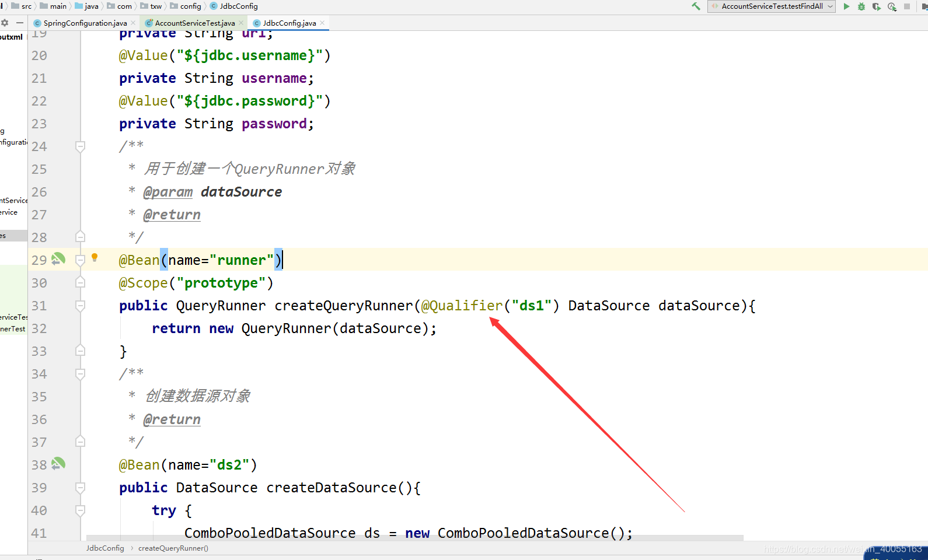Click the main breadcrumb folder
This screenshot has width=928, height=560.
coord(53,6)
